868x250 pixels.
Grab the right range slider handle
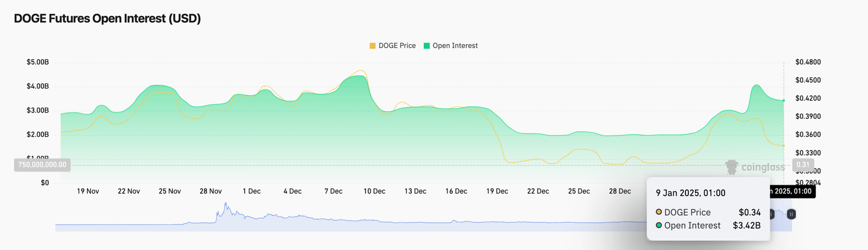pyautogui.click(x=792, y=214)
